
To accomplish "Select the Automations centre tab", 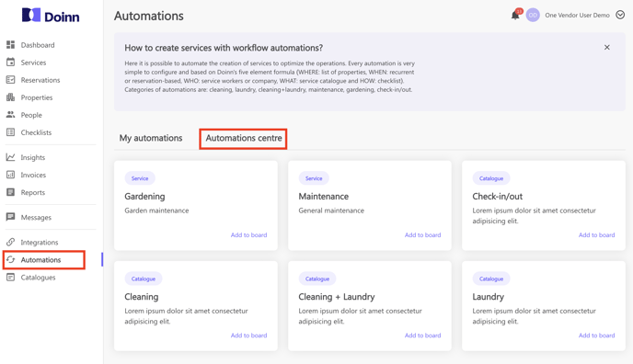I will (x=244, y=138).
